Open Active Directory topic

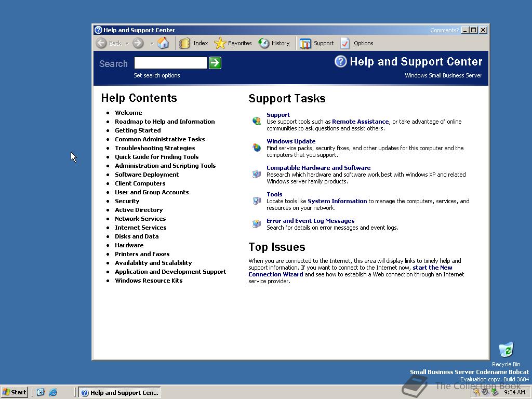[x=139, y=210]
